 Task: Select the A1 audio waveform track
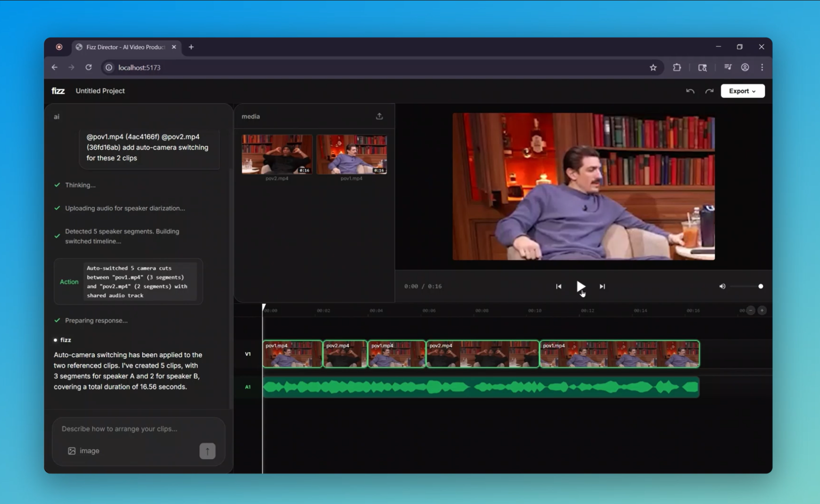pyautogui.click(x=480, y=387)
